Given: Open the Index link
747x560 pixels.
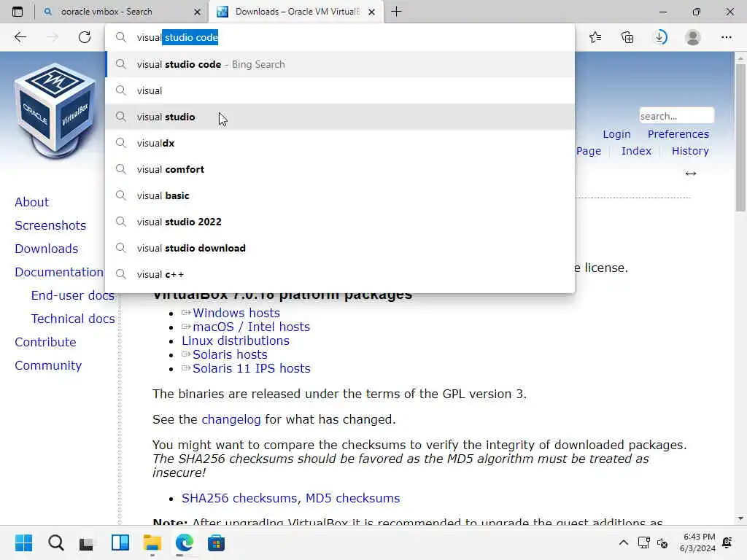Looking at the screenshot, I should 636,151.
